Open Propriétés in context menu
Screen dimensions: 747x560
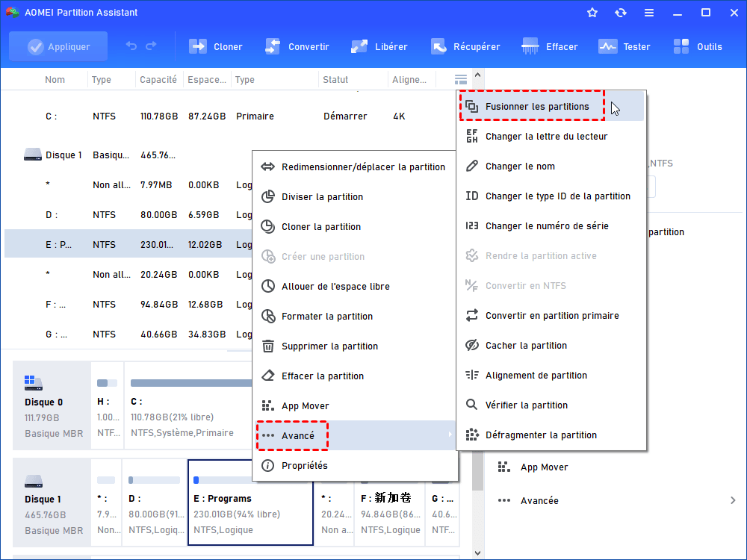coord(355,465)
